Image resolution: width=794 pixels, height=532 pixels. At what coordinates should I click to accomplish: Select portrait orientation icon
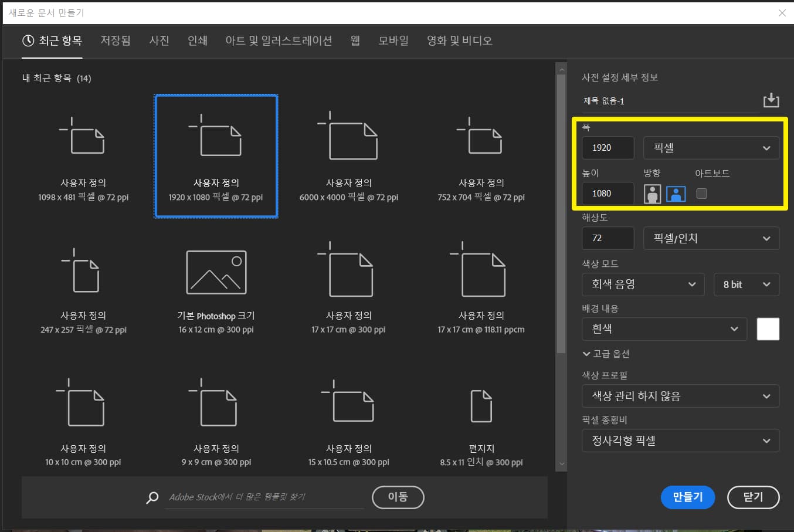[652, 194]
